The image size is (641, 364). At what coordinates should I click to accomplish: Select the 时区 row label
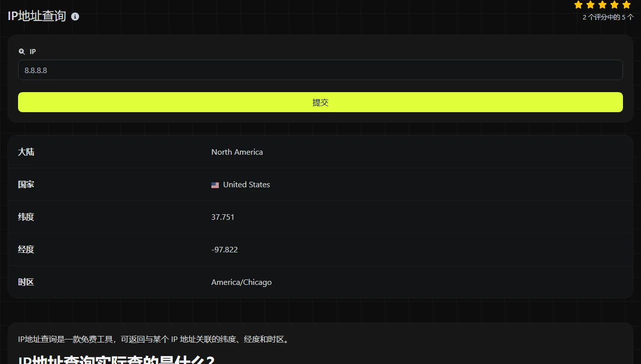tap(26, 282)
